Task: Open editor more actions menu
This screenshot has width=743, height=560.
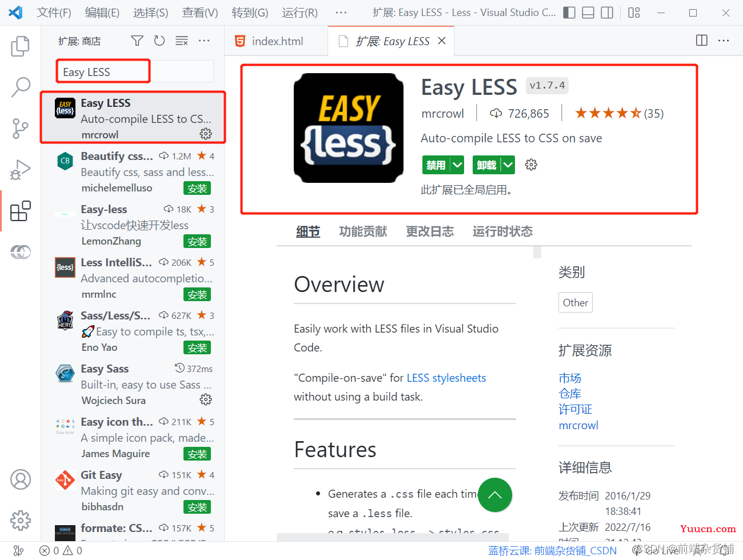Action: (724, 40)
